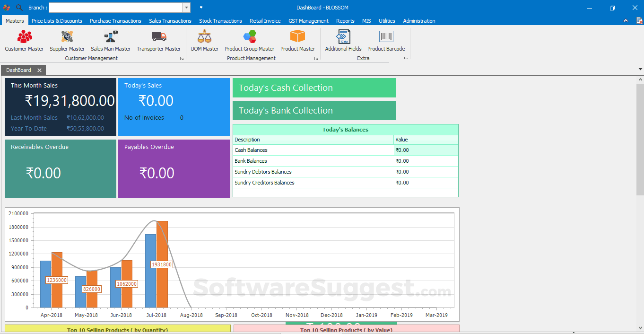This screenshot has height=334, width=644.
Task: Click Today's Bank Collection tile
Action: pyautogui.click(x=314, y=111)
